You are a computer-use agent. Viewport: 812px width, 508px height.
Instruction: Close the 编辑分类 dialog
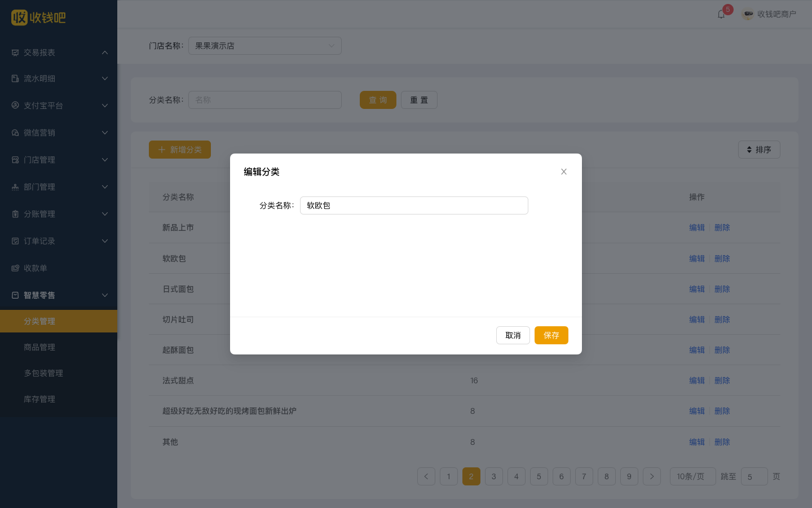coord(564,172)
